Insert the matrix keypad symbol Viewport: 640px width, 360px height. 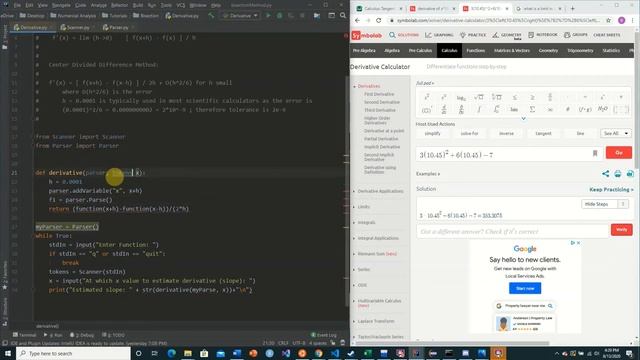click(621, 109)
